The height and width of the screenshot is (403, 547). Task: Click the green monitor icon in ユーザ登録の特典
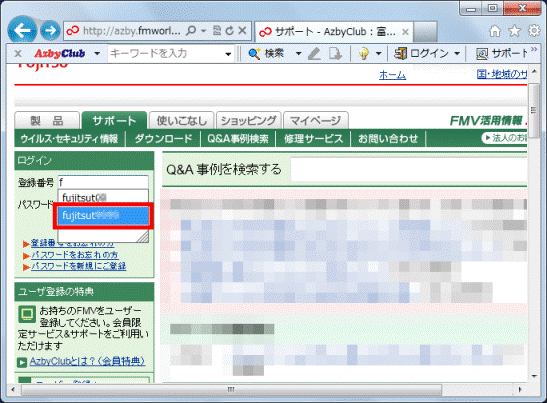coord(27,314)
